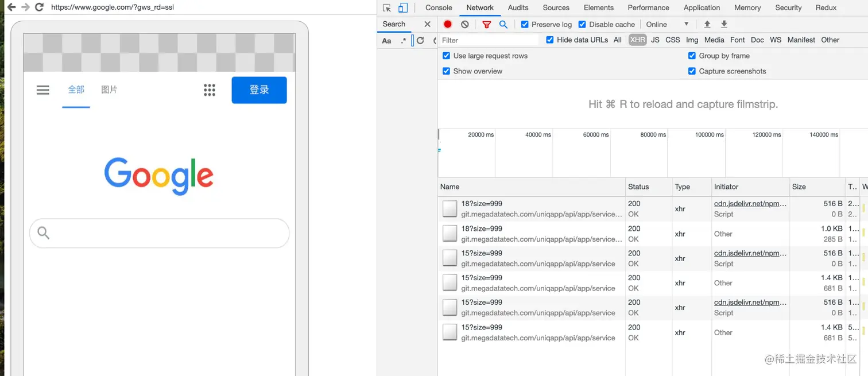Uncheck Capture screenshots option

pyautogui.click(x=692, y=71)
